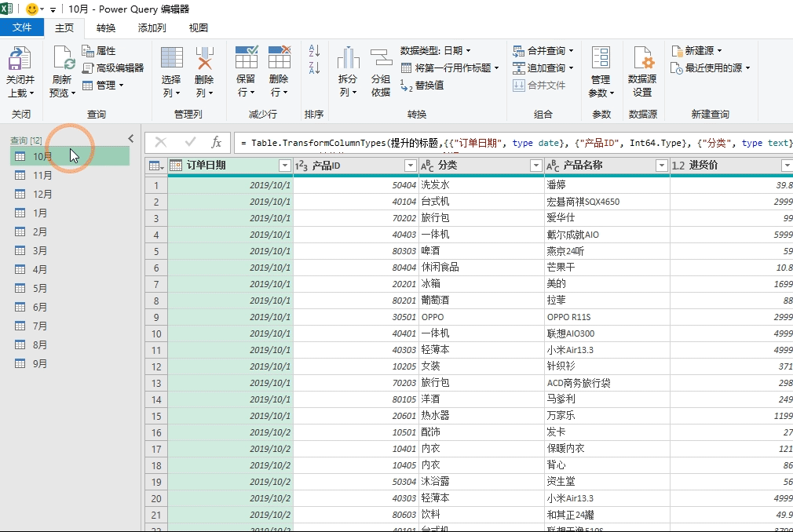Select the 12月 query
The image size is (793, 532).
tap(70, 194)
